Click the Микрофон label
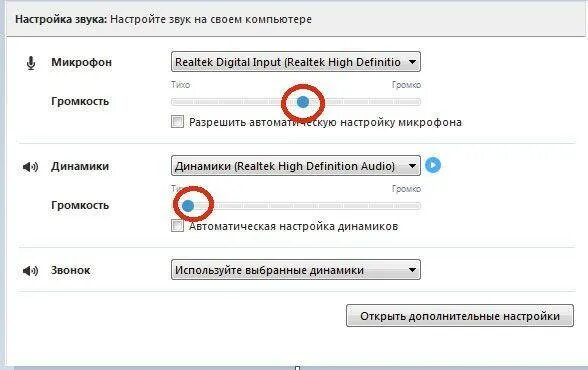588x370 pixels. coord(81,62)
